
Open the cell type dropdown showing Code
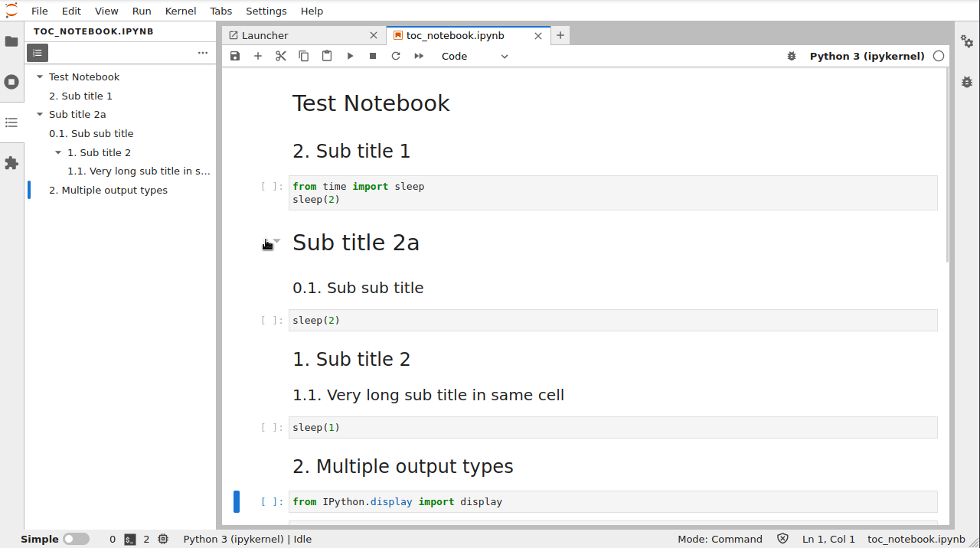click(475, 56)
